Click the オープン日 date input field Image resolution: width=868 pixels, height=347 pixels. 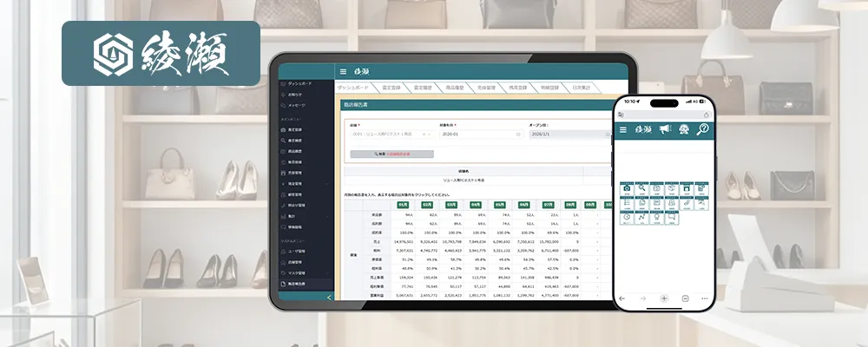tap(569, 134)
